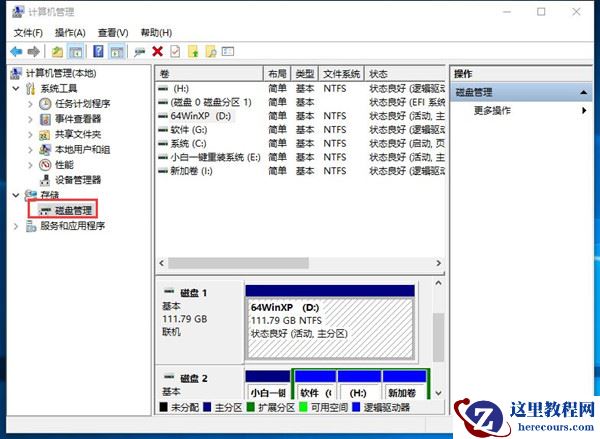Select the 64WinXP (D:) volume row
600x439 pixels.
coord(301,116)
